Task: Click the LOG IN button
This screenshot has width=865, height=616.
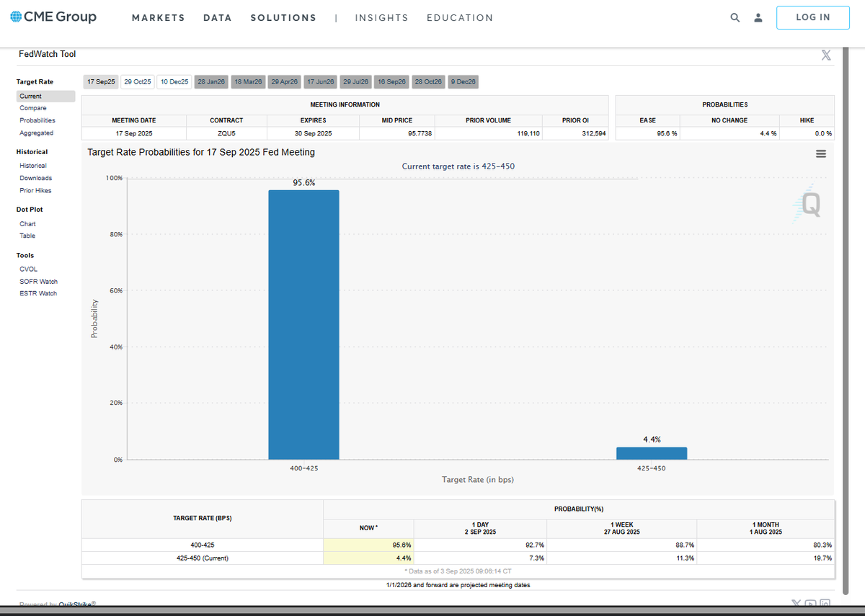Action: pyautogui.click(x=813, y=17)
